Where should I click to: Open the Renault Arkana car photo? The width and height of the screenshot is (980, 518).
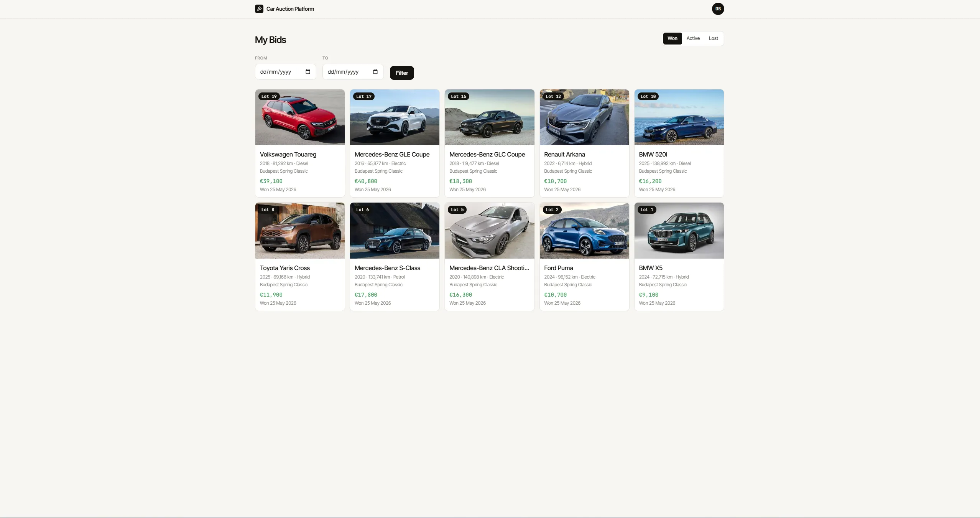584,117
